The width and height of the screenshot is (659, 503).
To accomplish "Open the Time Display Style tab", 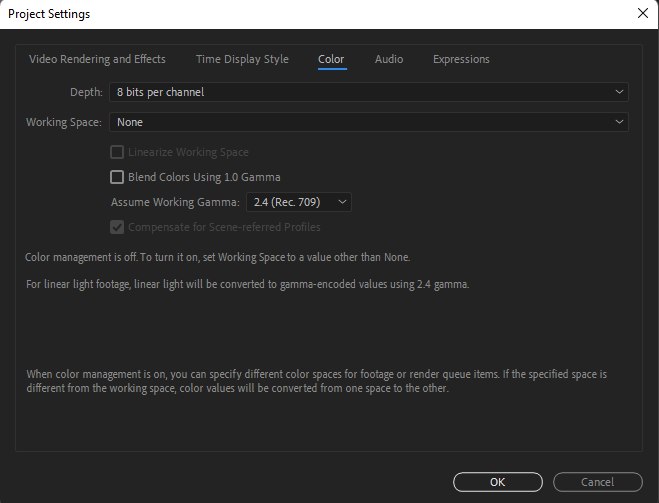I will (x=242, y=59).
